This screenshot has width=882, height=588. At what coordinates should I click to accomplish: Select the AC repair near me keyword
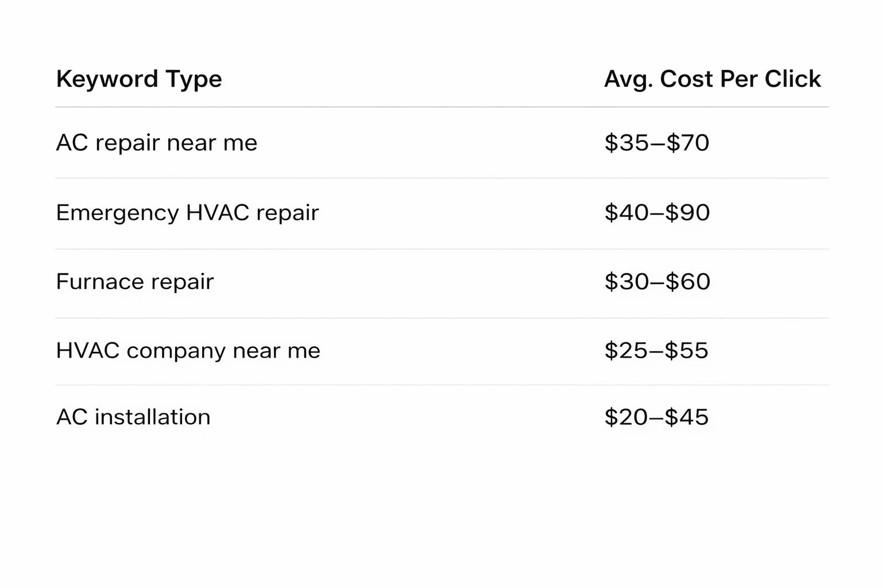pyautogui.click(x=156, y=143)
